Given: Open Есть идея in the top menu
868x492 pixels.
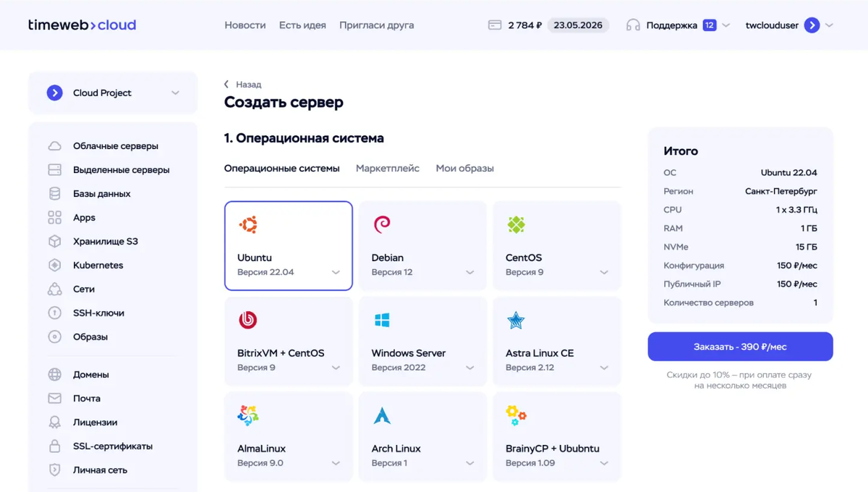Looking at the screenshot, I should [302, 25].
